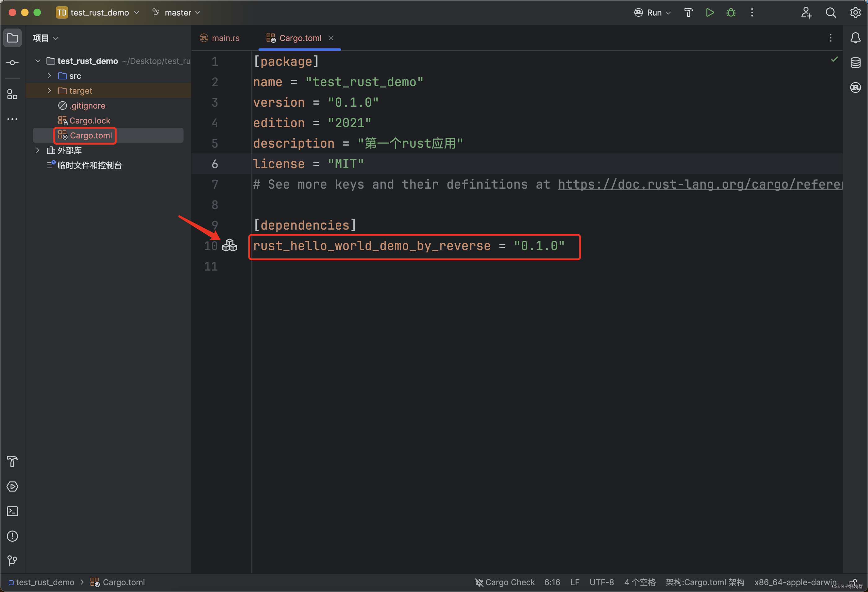Image resolution: width=868 pixels, height=592 pixels.
Task: Toggle the Project tool window folder icon
Action: (x=12, y=38)
